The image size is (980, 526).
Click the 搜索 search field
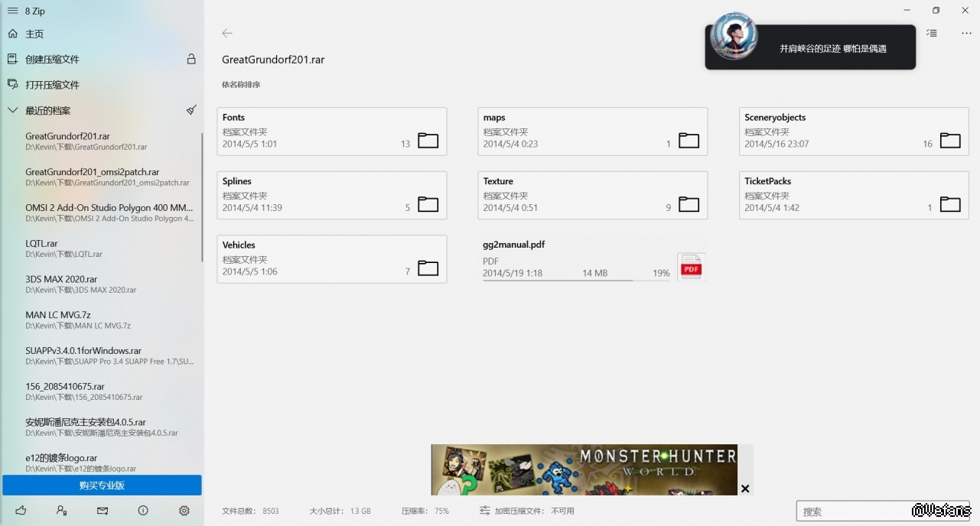[x=883, y=511]
